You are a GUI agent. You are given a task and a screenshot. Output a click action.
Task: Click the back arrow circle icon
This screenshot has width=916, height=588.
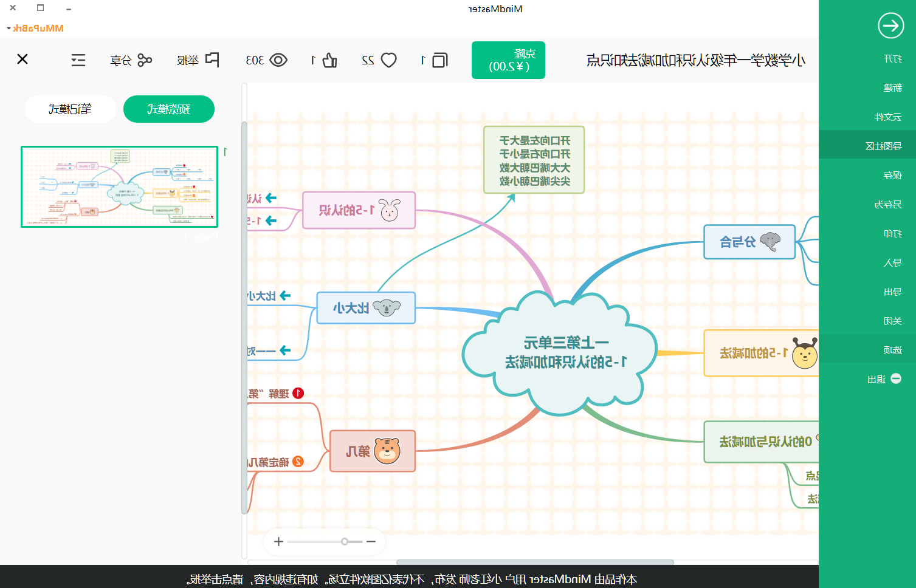[x=890, y=26]
